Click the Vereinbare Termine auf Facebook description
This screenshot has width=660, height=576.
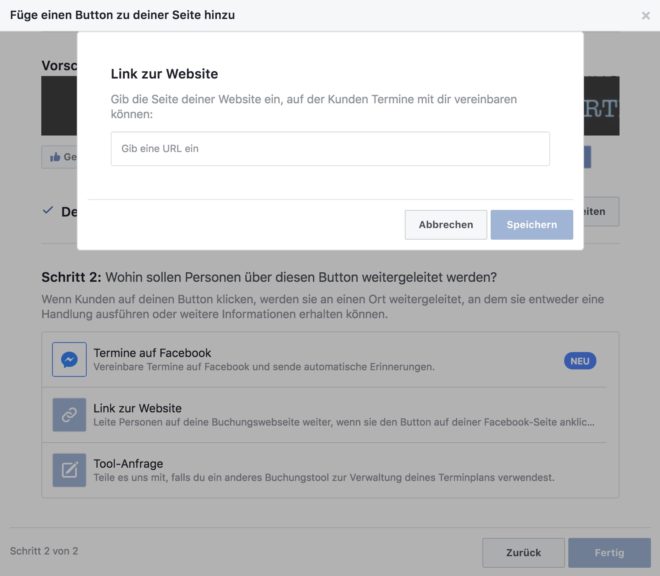point(263,367)
